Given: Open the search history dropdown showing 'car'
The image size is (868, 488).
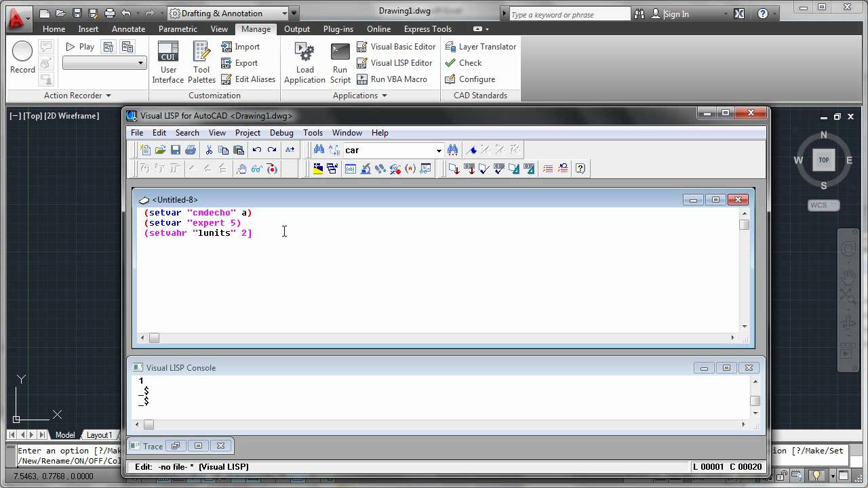Looking at the screenshot, I should 439,150.
